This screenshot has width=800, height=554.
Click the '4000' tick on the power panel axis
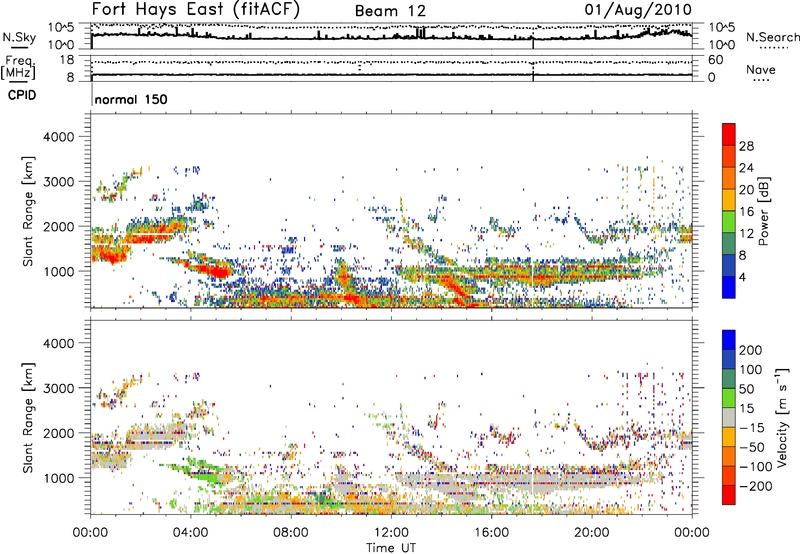pos(58,137)
